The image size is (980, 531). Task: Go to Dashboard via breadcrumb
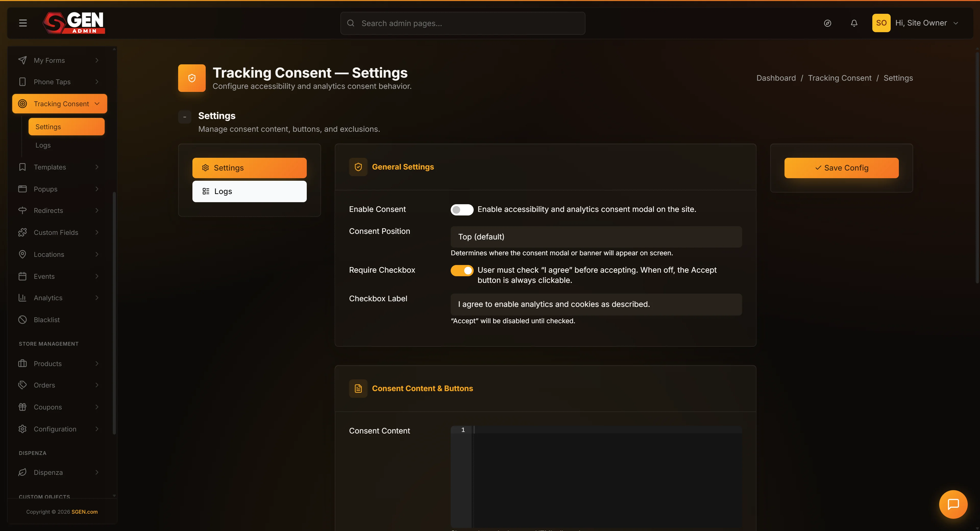[x=776, y=78]
